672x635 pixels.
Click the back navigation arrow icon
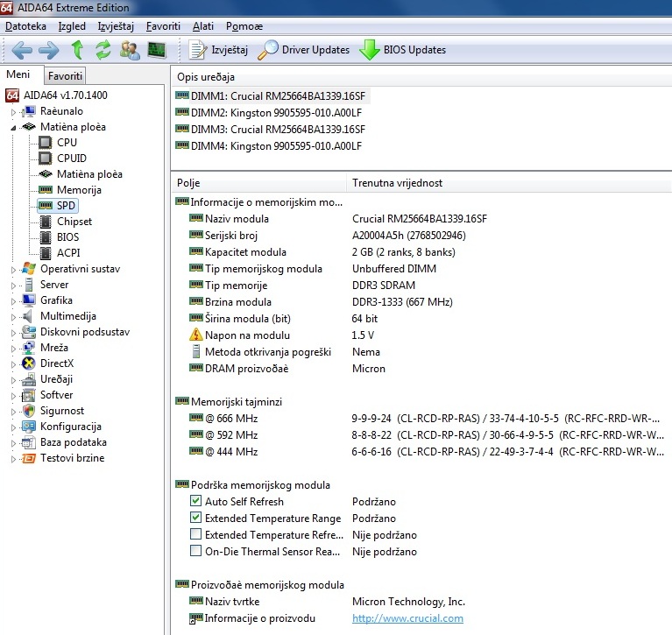pos(22,50)
